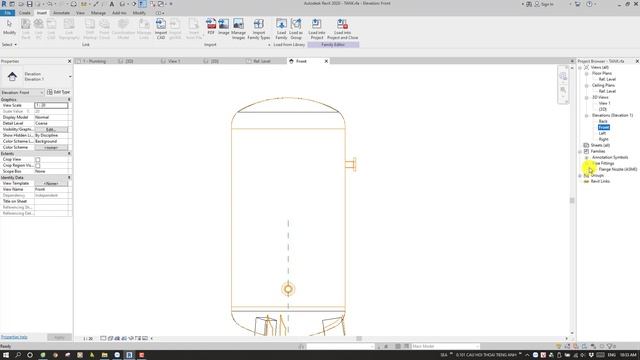The image size is (640, 360).
Task: Click the View Name field Front
Action: pos(51,189)
